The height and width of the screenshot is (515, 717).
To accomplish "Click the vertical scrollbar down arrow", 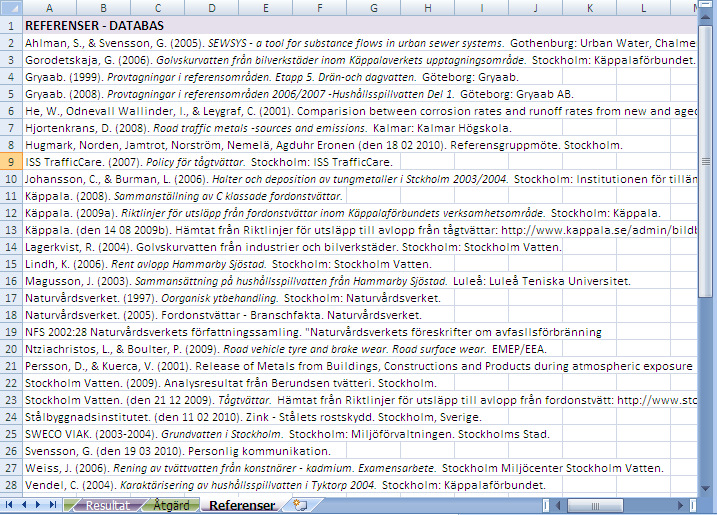I will [x=706, y=489].
